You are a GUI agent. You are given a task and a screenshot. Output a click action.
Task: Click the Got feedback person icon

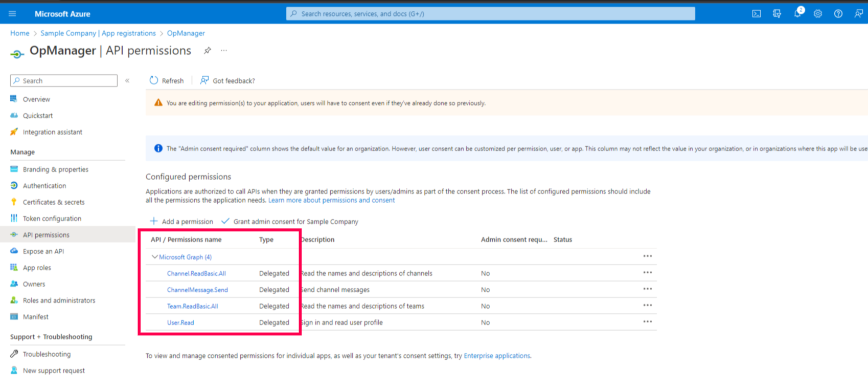click(204, 80)
